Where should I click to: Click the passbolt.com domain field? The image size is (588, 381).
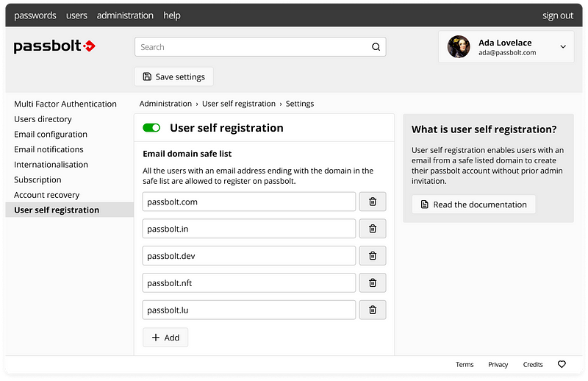pyautogui.click(x=249, y=202)
